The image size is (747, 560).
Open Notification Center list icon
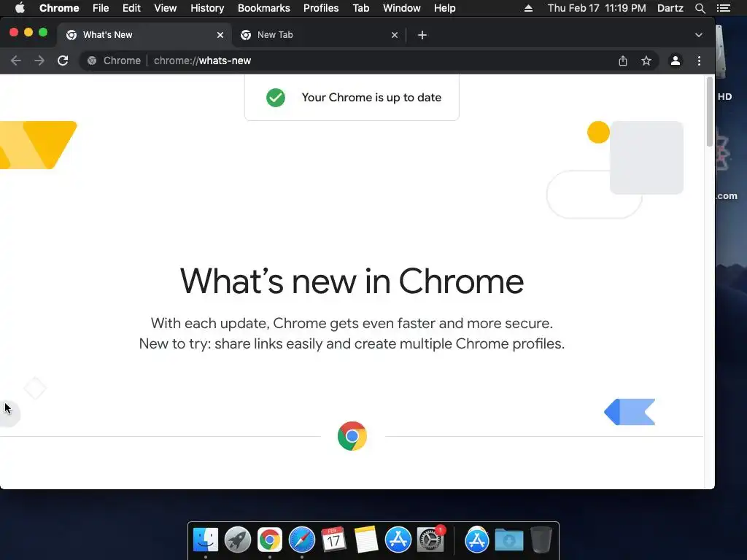[x=724, y=8]
